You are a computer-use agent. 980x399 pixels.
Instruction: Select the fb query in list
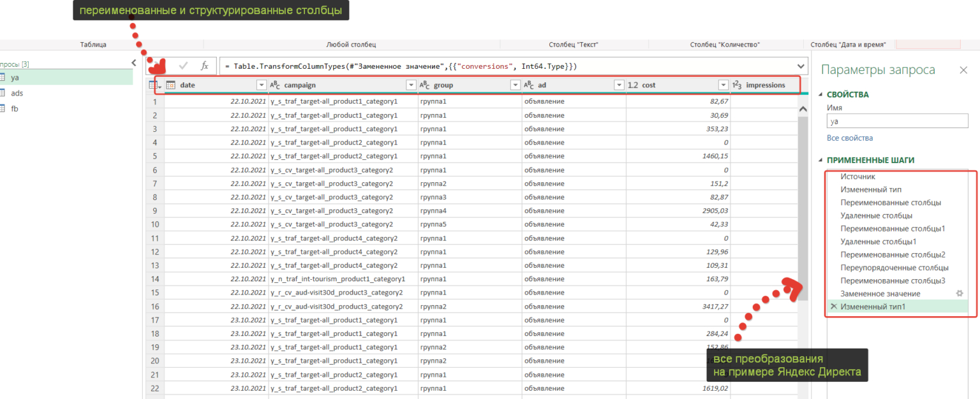click(x=15, y=108)
